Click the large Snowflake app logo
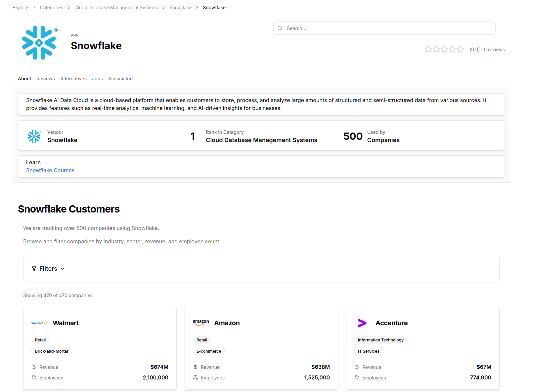This screenshot has width=533, height=392. (x=40, y=43)
